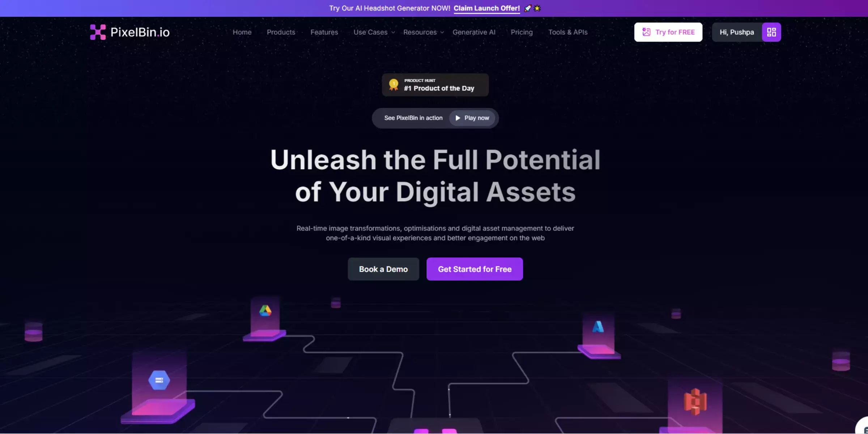Select the Features navigation tab
Screen dimensions: 868x434
coord(324,32)
